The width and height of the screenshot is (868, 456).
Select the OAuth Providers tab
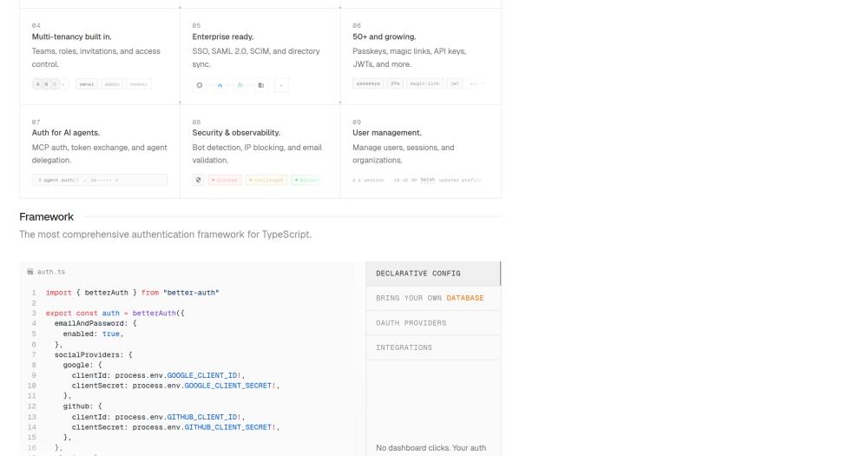(433, 323)
